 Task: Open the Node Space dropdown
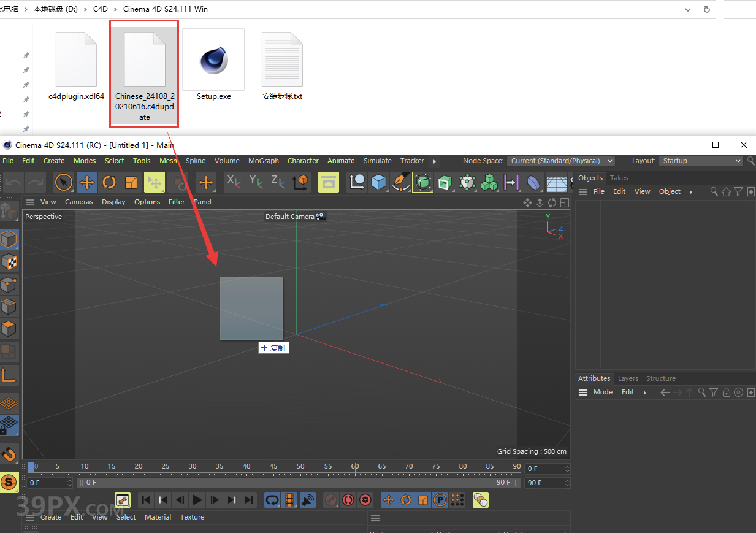(x=560, y=161)
